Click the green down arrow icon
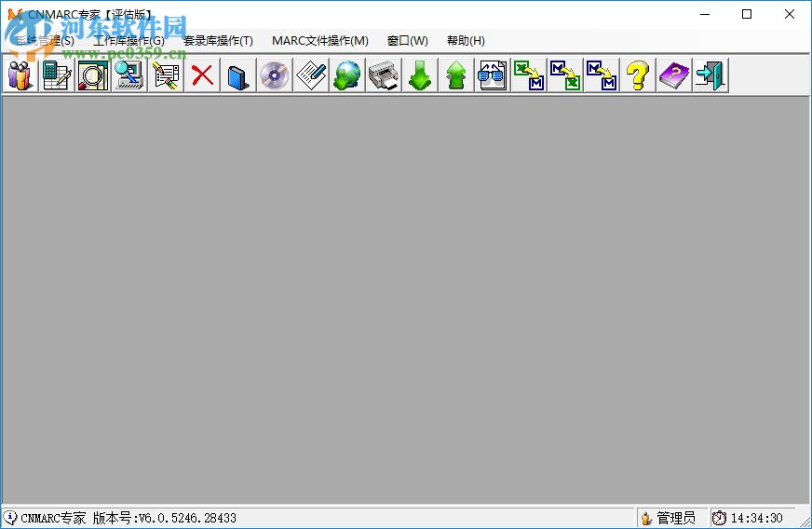Image resolution: width=812 pixels, height=529 pixels. click(x=419, y=75)
